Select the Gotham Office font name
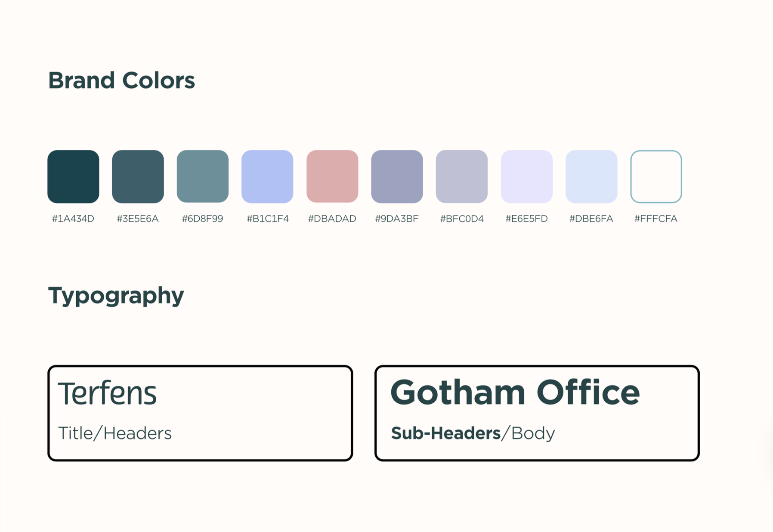 515,393
